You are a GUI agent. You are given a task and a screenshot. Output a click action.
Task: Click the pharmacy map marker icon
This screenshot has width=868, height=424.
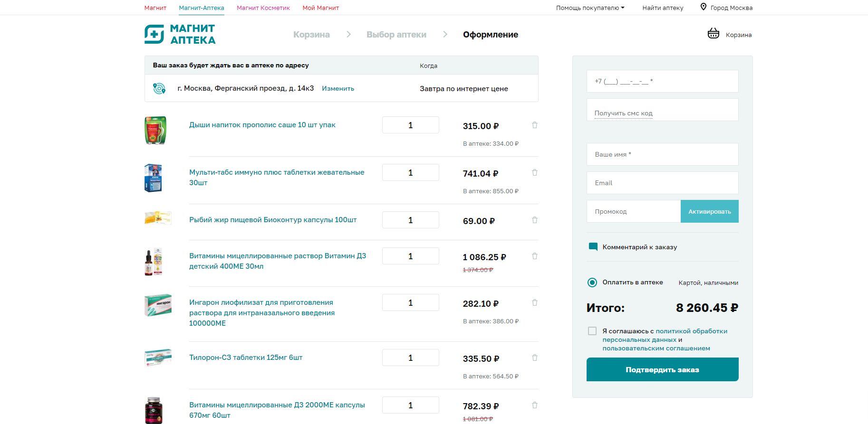pos(159,88)
